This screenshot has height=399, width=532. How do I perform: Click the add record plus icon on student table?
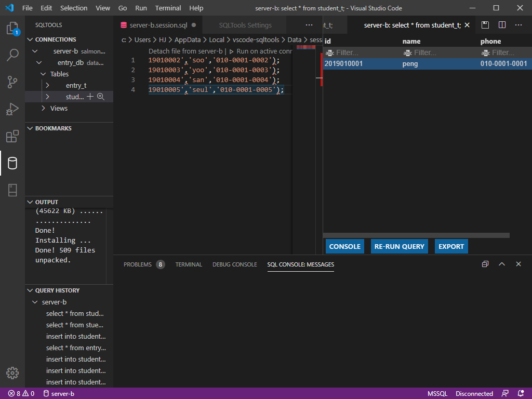[90, 97]
